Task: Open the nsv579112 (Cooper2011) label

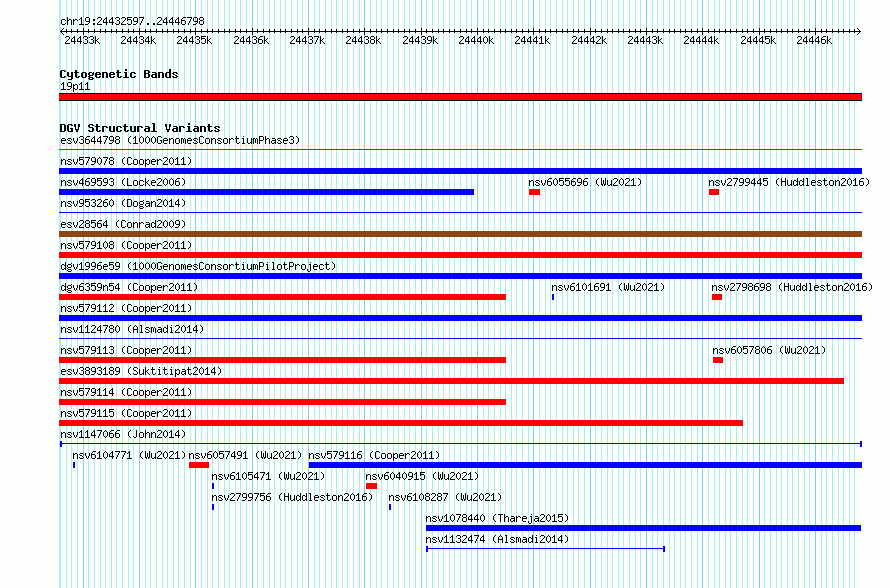Action: point(126,308)
